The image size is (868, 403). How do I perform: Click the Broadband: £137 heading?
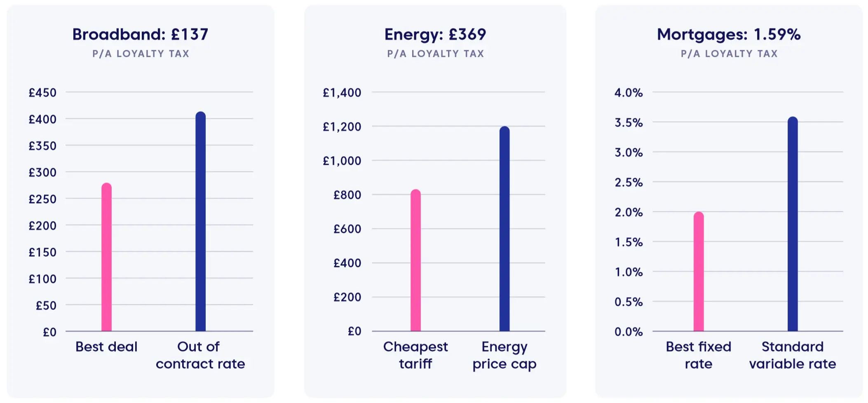pyautogui.click(x=140, y=34)
